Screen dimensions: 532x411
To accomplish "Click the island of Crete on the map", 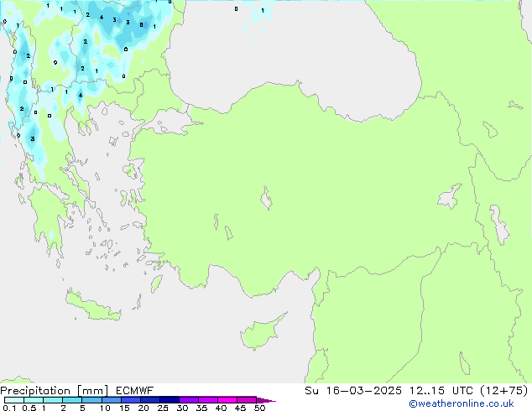I will point(93,305).
